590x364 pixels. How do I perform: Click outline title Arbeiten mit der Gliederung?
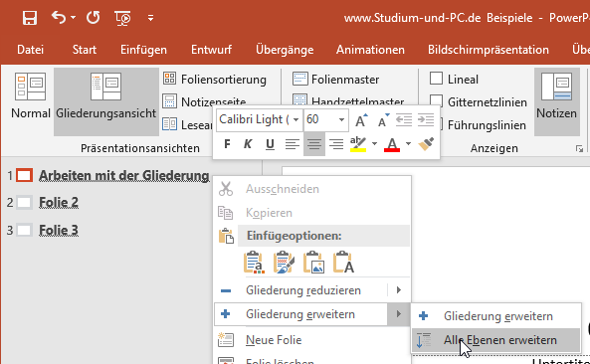124,175
